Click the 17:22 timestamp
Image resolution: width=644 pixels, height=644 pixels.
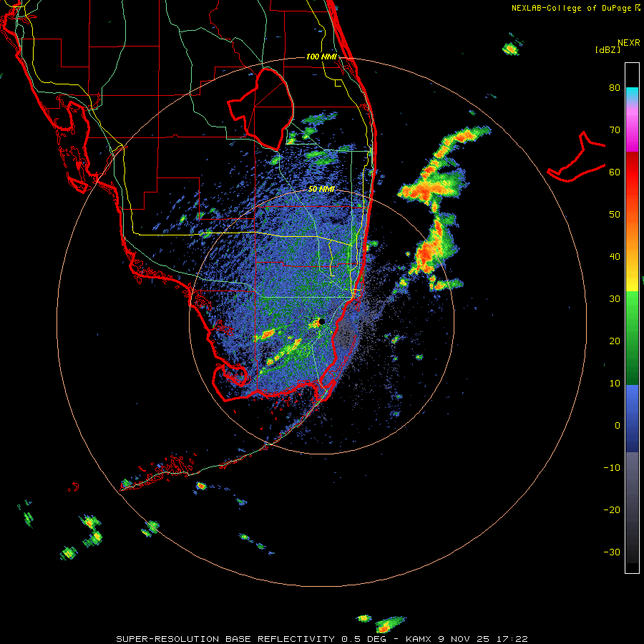tap(512, 639)
